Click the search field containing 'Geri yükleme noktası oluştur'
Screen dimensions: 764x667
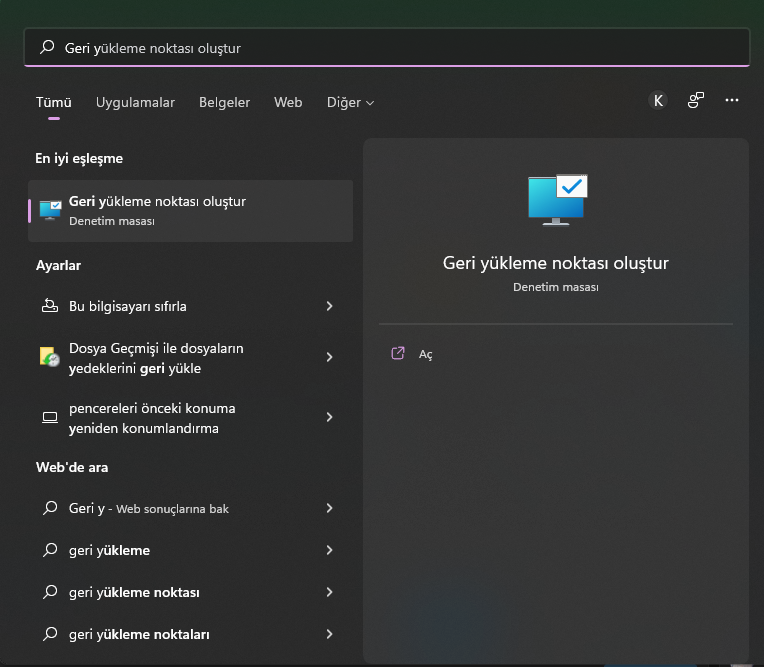point(386,47)
